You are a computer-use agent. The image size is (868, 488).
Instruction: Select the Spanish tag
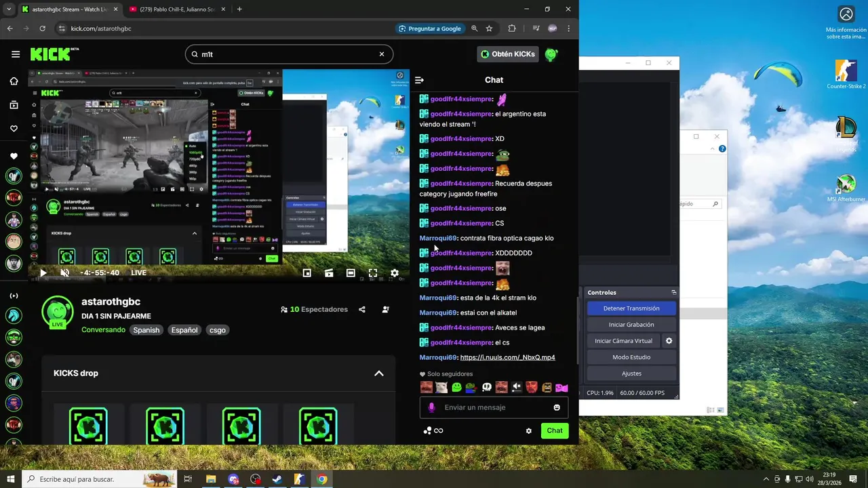[x=146, y=330]
